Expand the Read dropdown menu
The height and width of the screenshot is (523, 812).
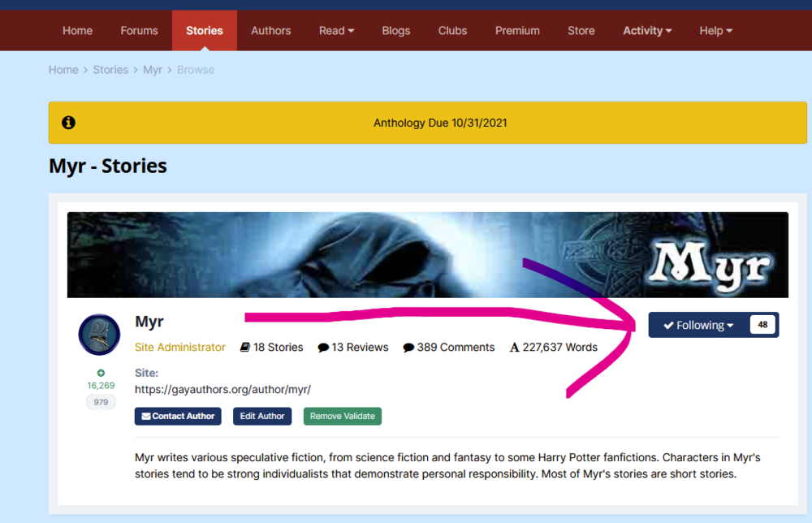coord(336,31)
